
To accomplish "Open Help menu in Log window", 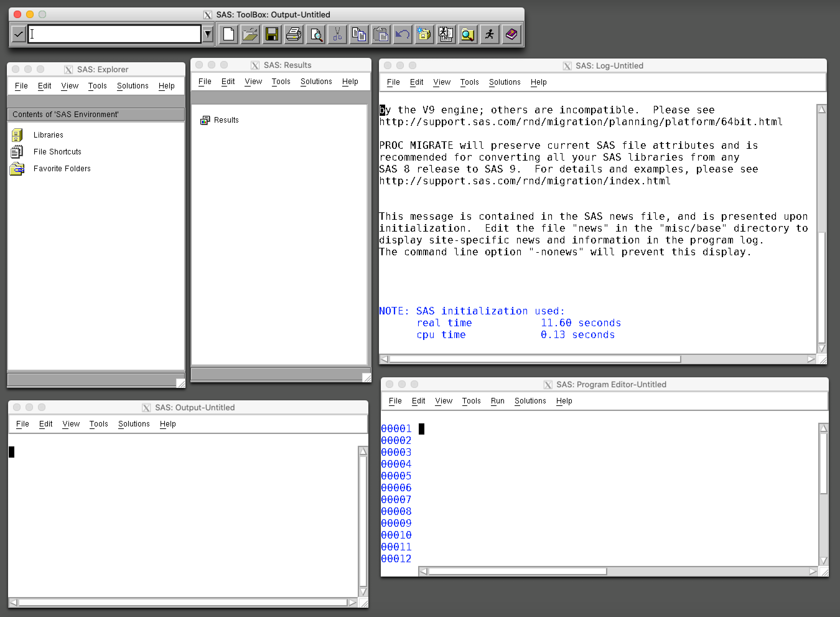I will coord(539,82).
